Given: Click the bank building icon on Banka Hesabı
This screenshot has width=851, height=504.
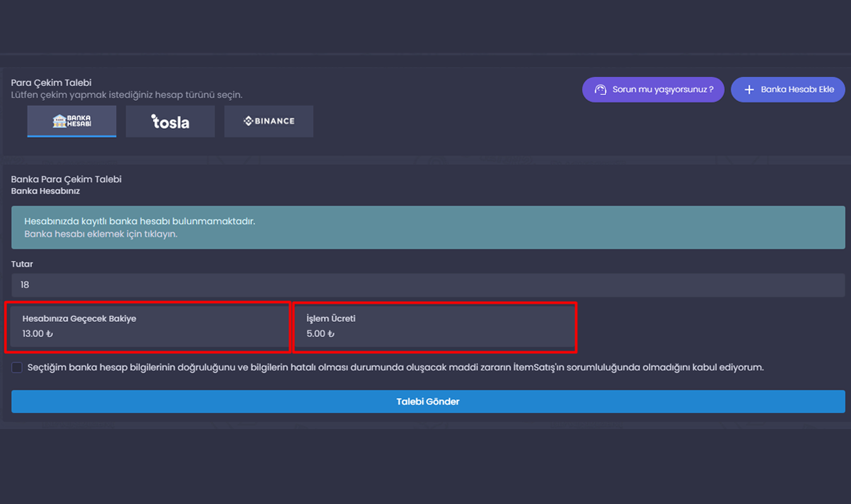Looking at the screenshot, I should (x=60, y=120).
